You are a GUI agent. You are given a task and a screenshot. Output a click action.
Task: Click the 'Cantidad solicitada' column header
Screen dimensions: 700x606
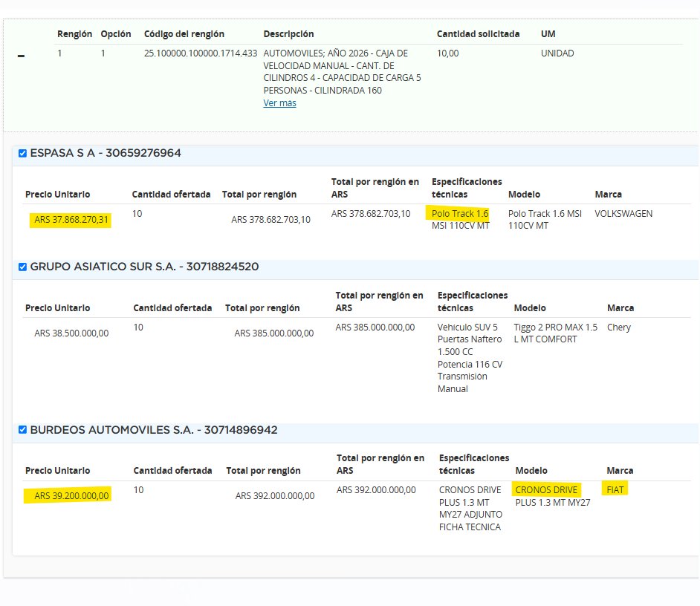coord(478,34)
